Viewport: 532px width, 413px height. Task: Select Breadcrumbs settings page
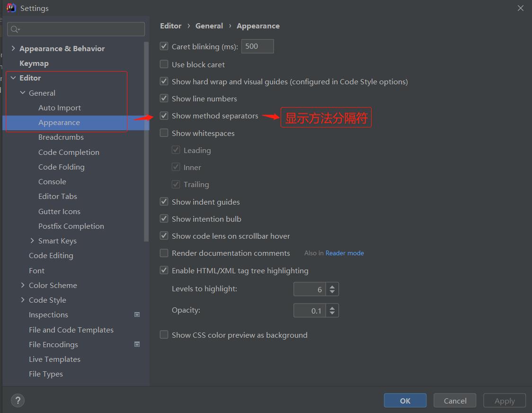click(x=61, y=137)
